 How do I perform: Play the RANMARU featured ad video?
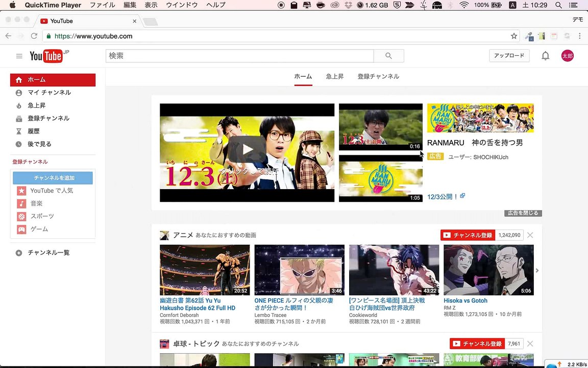[x=247, y=149]
